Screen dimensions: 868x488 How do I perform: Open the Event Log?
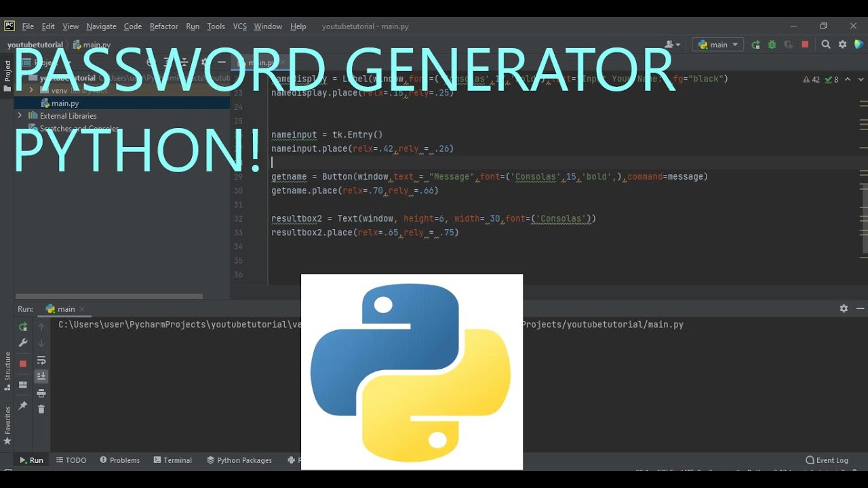coord(827,460)
